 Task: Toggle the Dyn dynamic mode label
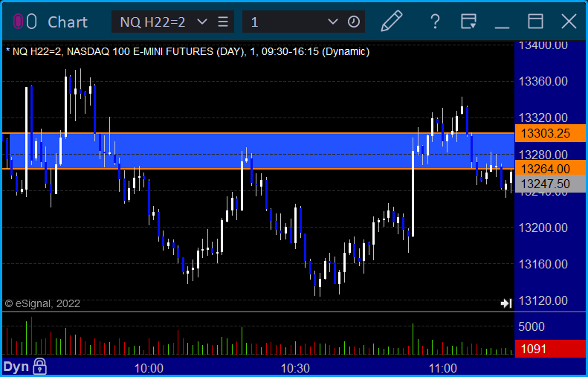coord(16,367)
